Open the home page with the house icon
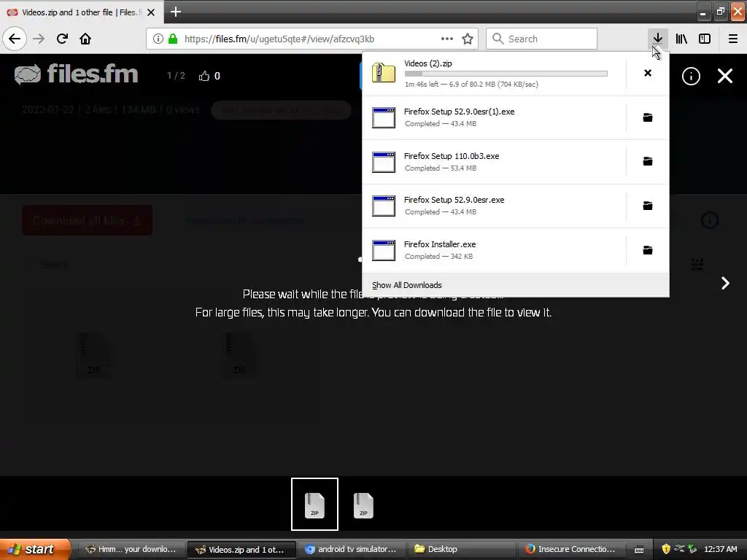 click(85, 39)
